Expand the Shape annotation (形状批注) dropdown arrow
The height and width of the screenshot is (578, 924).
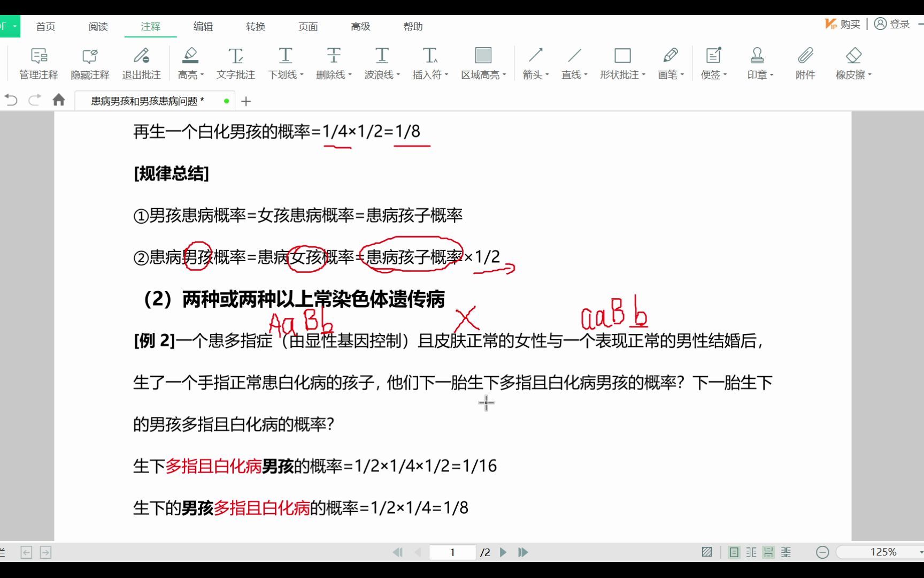tap(644, 75)
